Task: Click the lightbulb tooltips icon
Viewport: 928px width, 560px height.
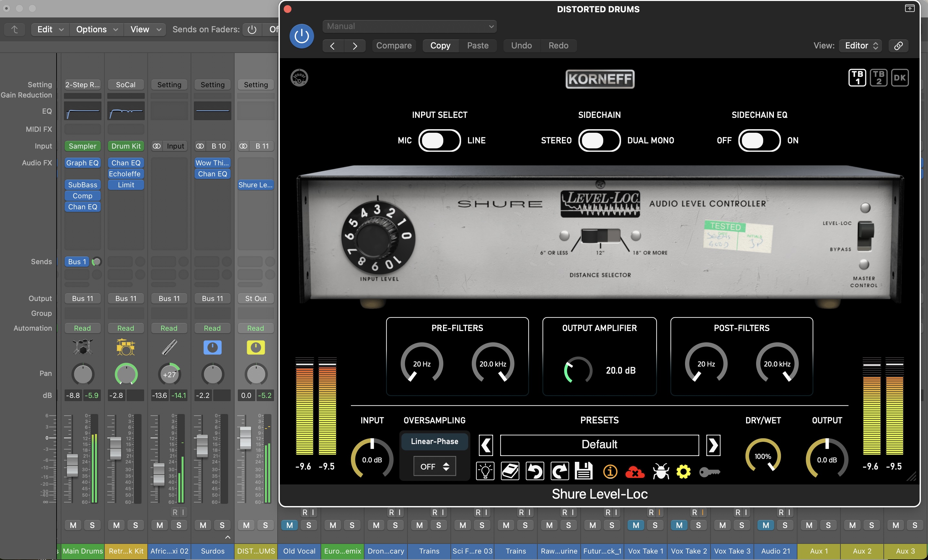Action: (485, 471)
